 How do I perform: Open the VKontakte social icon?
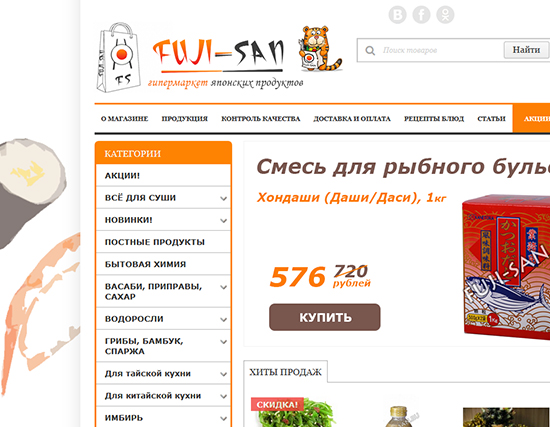[397, 15]
